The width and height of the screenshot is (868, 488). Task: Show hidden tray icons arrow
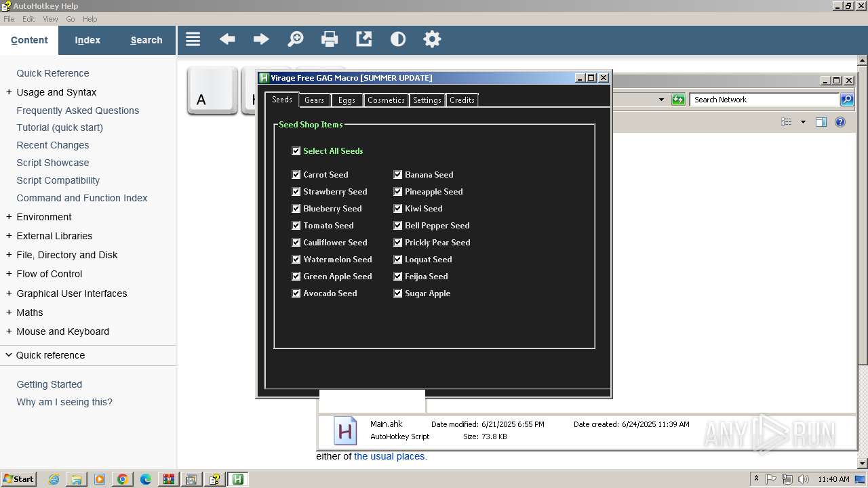757,479
